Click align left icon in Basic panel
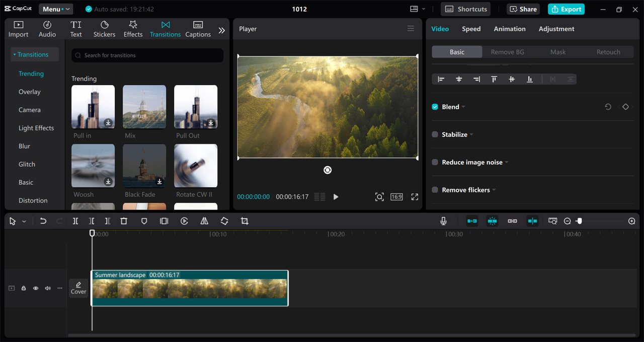This screenshot has width=644, height=342. pyautogui.click(x=441, y=79)
